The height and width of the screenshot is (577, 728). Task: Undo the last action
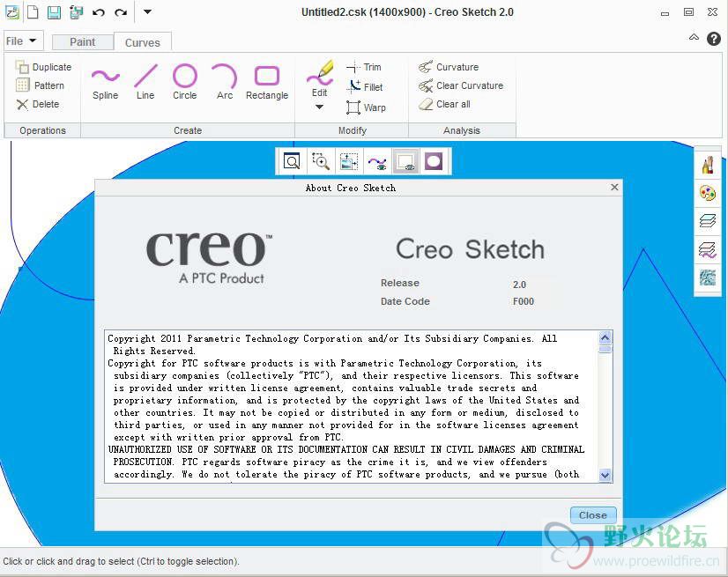coord(98,12)
